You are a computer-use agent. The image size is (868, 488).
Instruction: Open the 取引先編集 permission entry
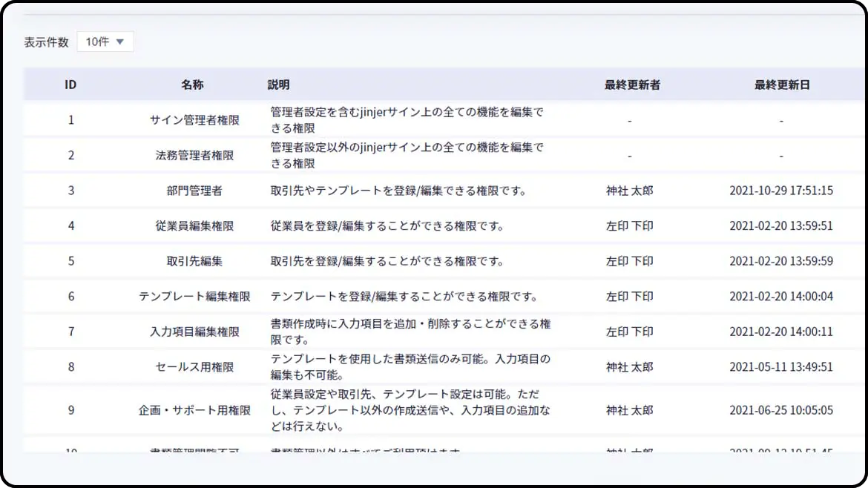tap(194, 261)
